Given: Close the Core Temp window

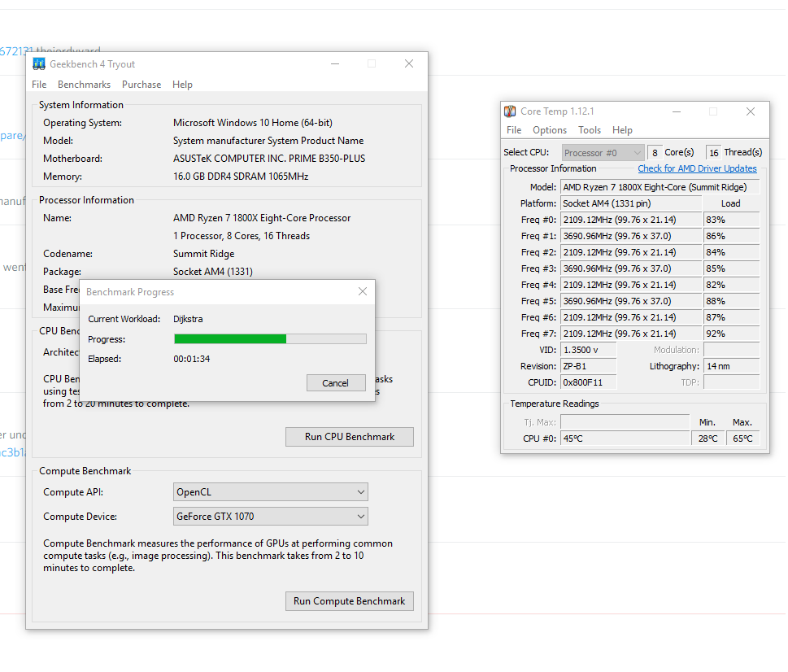Looking at the screenshot, I should (x=751, y=111).
